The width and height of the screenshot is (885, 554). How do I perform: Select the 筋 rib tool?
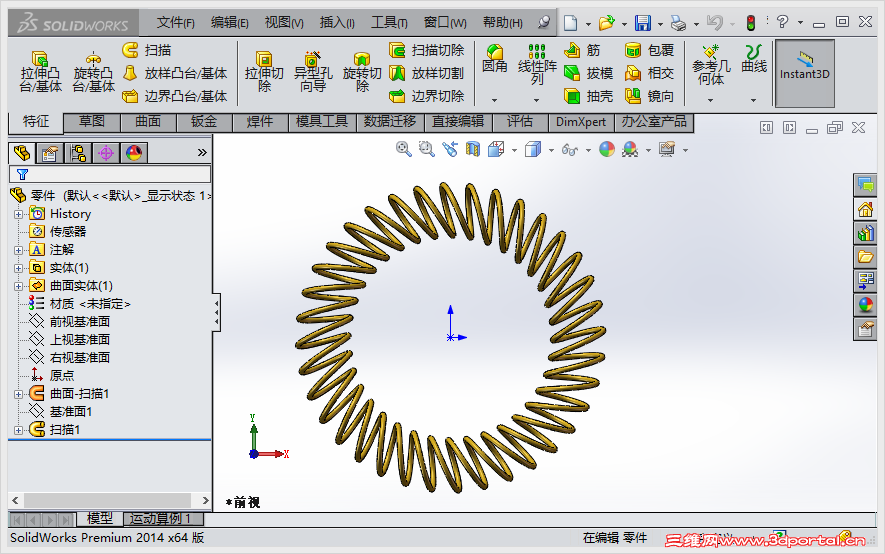tap(582, 50)
